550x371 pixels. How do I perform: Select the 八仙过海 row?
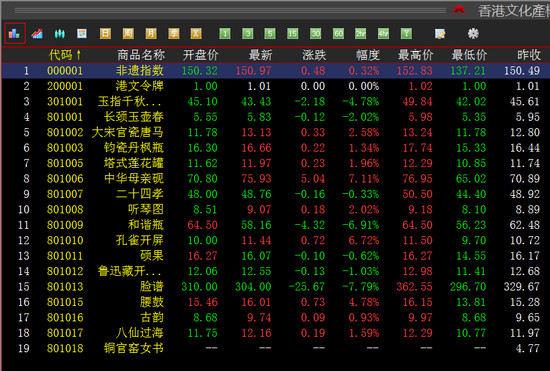click(276, 333)
